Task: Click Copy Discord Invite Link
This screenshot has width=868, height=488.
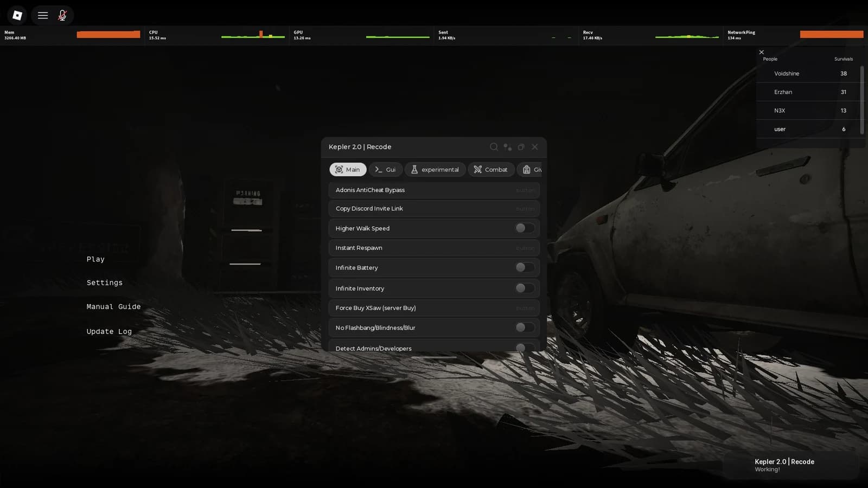Action: pos(434,209)
